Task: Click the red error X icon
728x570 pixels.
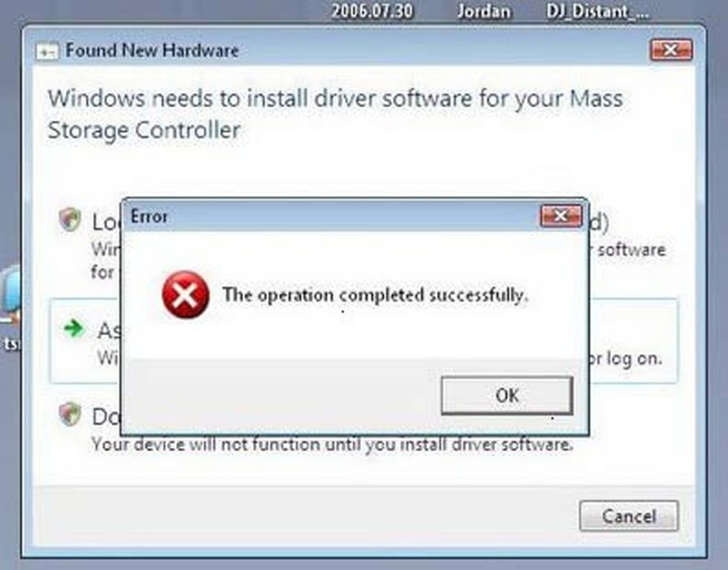Action: (x=185, y=295)
